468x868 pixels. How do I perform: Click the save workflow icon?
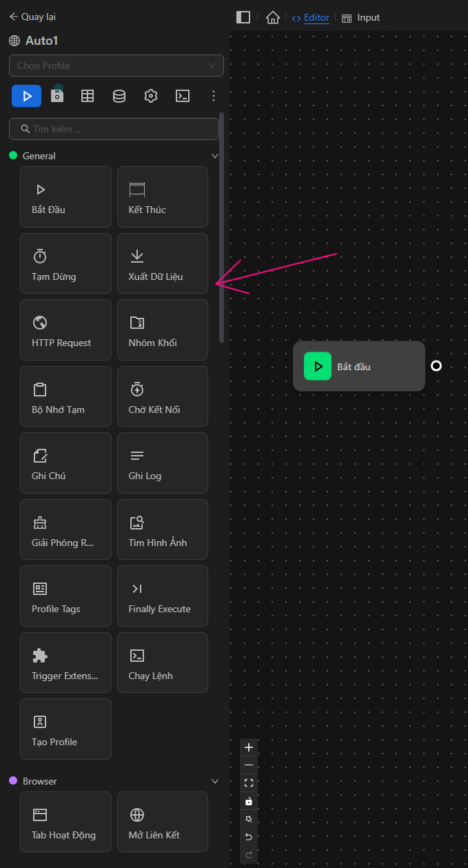click(57, 96)
